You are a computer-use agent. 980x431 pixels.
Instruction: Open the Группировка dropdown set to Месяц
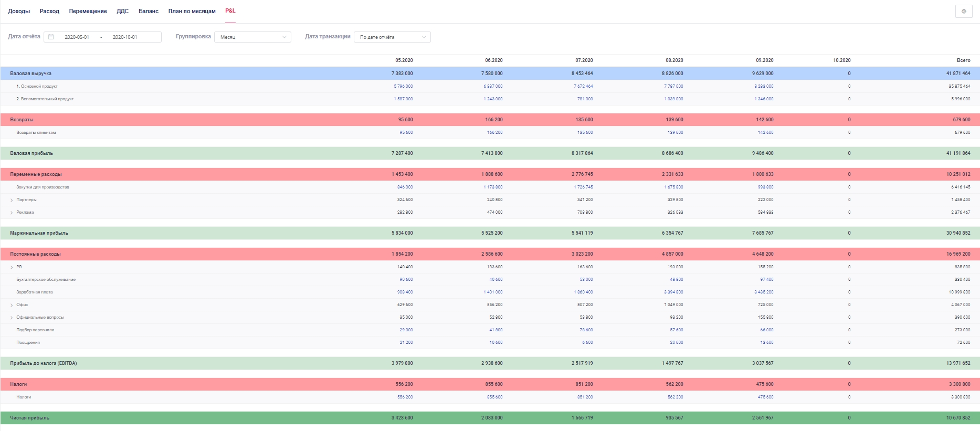[252, 37]
